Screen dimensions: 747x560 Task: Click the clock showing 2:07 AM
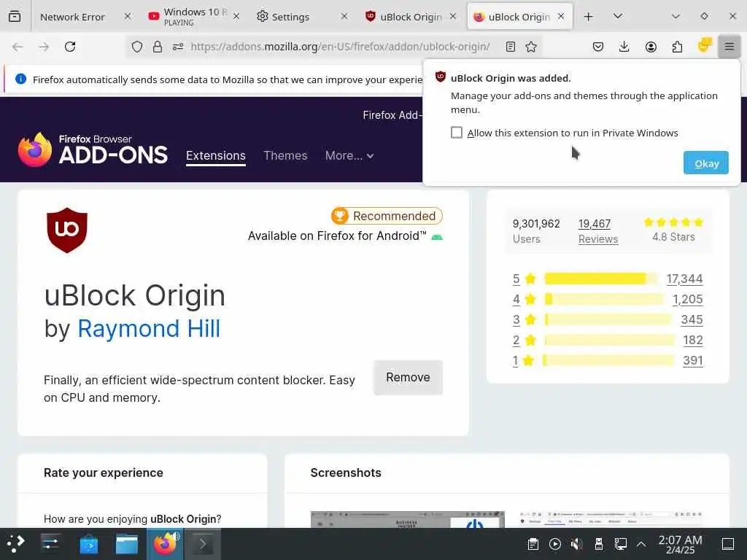(x=680, y=544)
